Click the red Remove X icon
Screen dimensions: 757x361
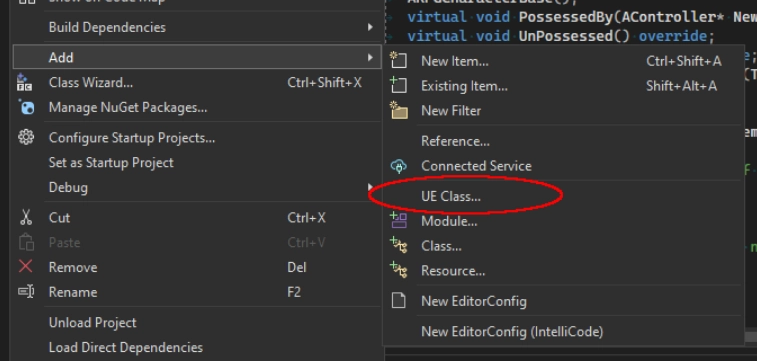(26, 266)
